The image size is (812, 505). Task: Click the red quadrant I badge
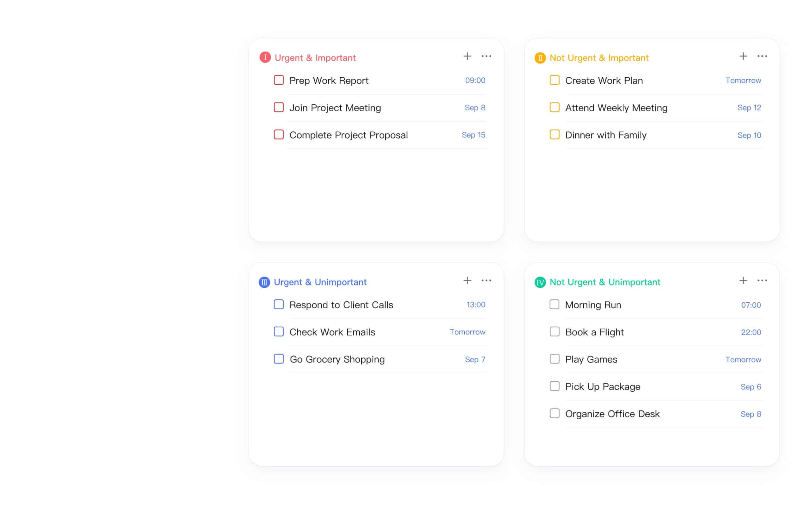click(x=265, y=57)
